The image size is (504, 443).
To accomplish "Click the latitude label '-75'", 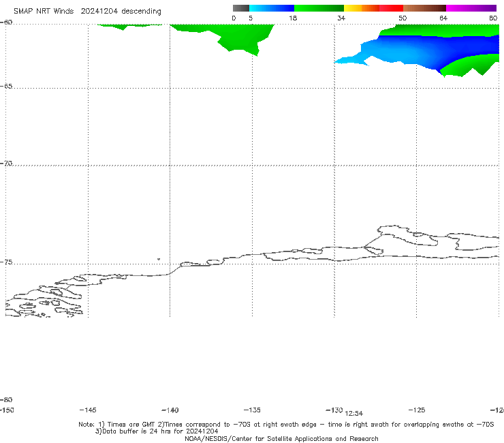I will pos(6,262).
